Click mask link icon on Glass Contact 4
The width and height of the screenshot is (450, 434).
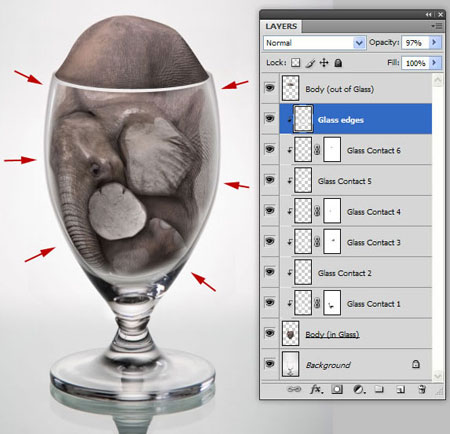click(317, 212)
